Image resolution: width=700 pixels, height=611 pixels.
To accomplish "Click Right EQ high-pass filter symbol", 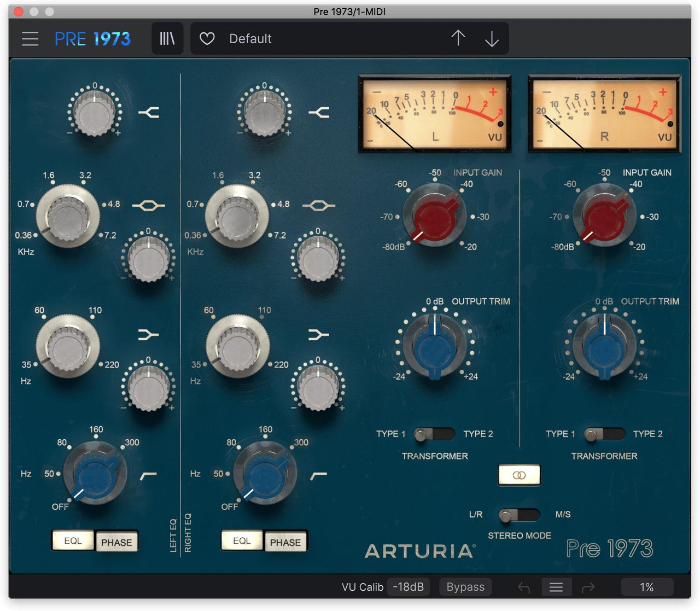I will pyautogui.click(x=318, y=476).
